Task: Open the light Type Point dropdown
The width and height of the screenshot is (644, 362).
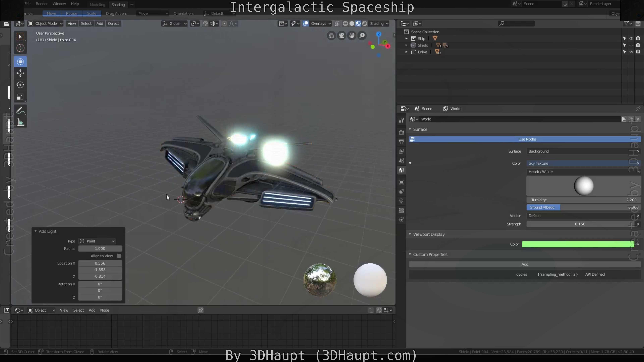Action: [97, 241]
